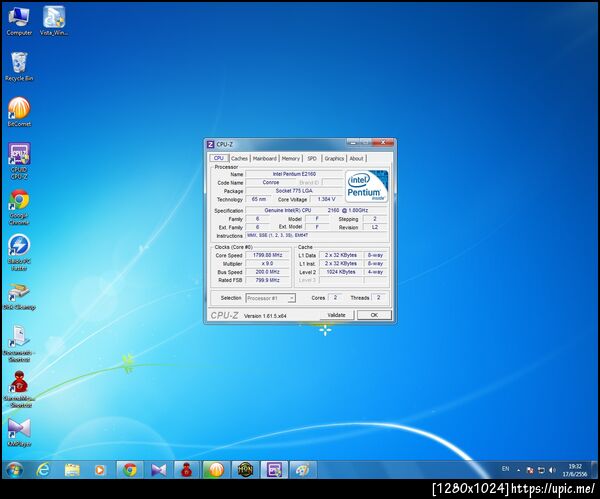Image resolution: width=600 pixels, height=499 pixels.
Task: Select the Intel Pentium logo image
Action: (x=366, y=186)
